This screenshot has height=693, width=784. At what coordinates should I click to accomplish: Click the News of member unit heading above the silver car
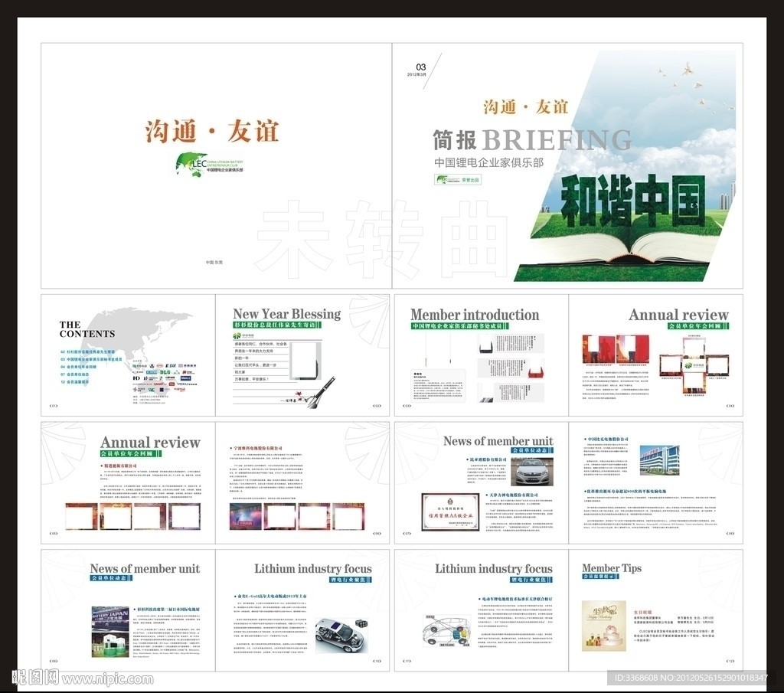tap(498, 441)
